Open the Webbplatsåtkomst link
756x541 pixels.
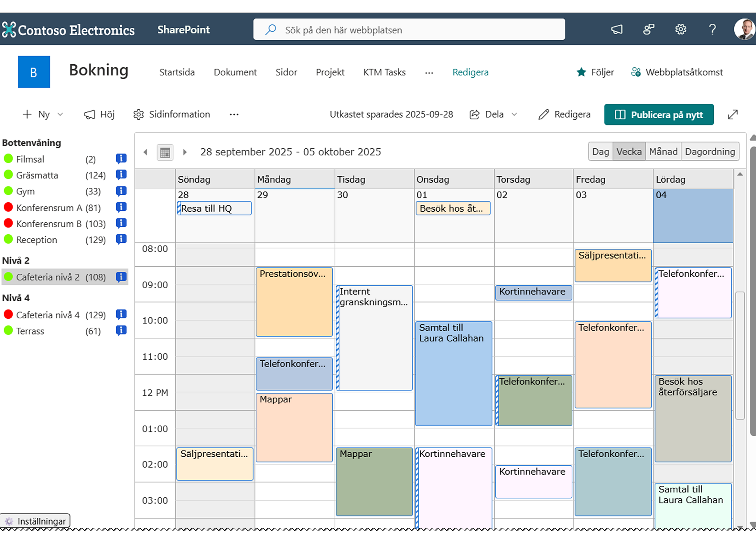click(x=684, y=72)
